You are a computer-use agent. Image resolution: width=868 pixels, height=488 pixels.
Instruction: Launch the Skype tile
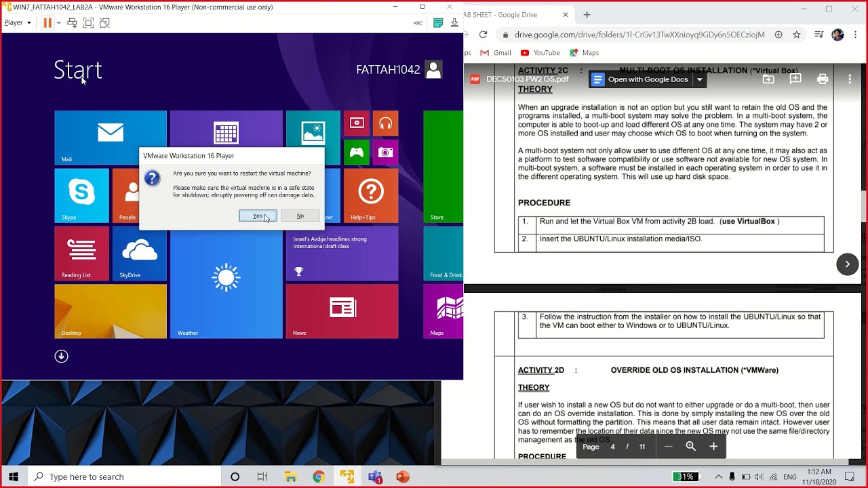[81, 195]
